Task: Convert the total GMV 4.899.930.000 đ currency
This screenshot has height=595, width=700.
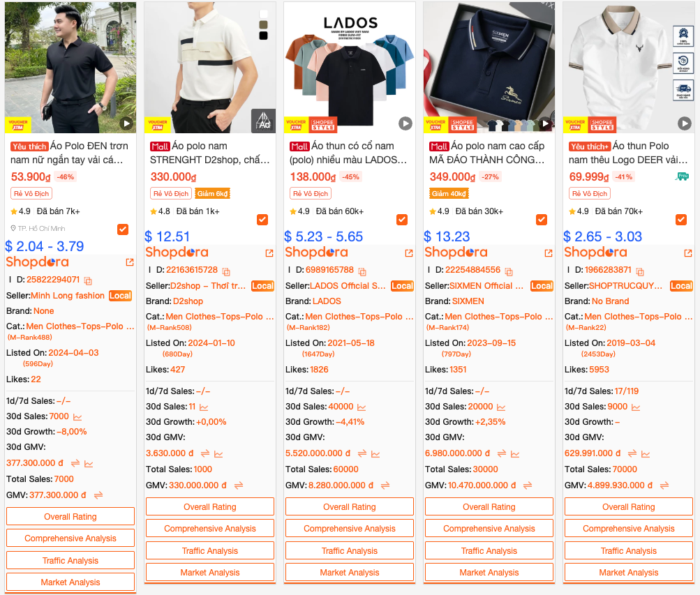Action: [664, 485]
